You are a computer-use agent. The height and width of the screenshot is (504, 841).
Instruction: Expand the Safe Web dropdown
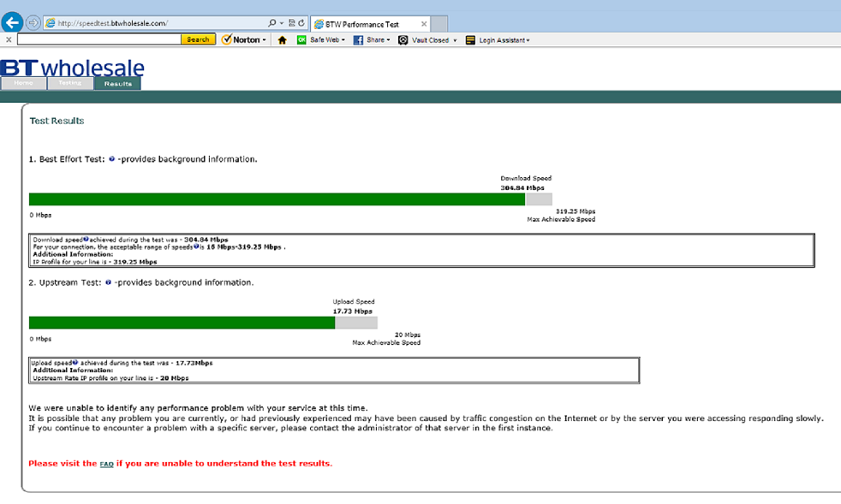343,40
